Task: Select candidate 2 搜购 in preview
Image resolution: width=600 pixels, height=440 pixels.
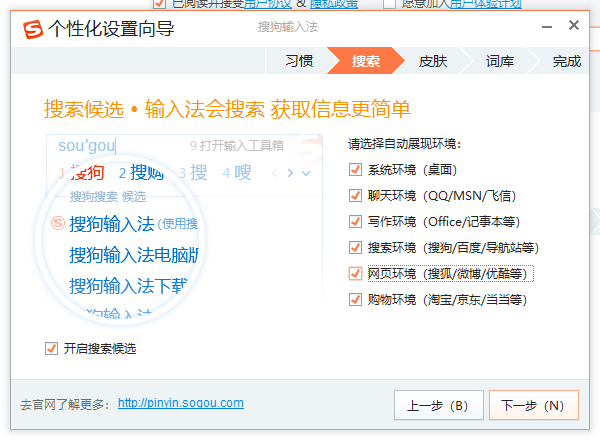Action: pyautogui.click(x=141, y=173)
